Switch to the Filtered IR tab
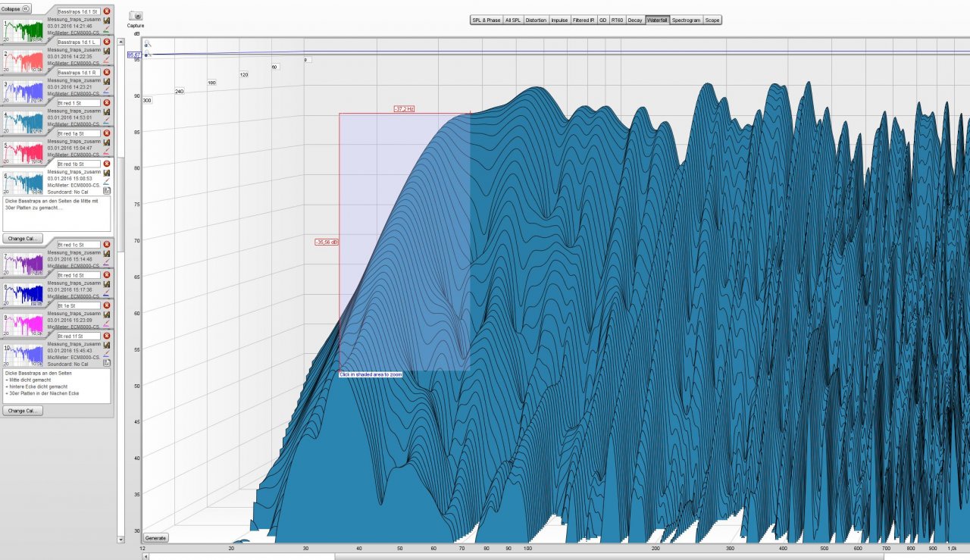Screen dimensions: 970x560 click(584, 20)
